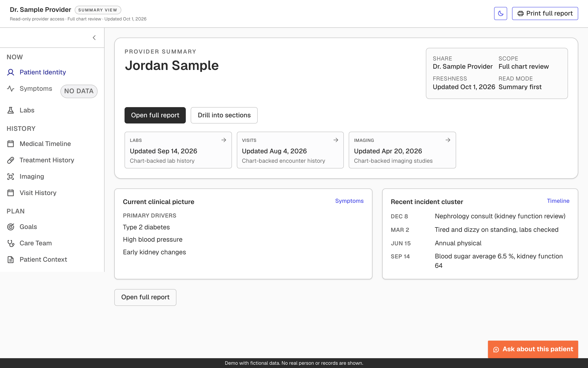Screen dimensions: 588x368
Task: Click the Goals target icon
Action: (10, 227)
